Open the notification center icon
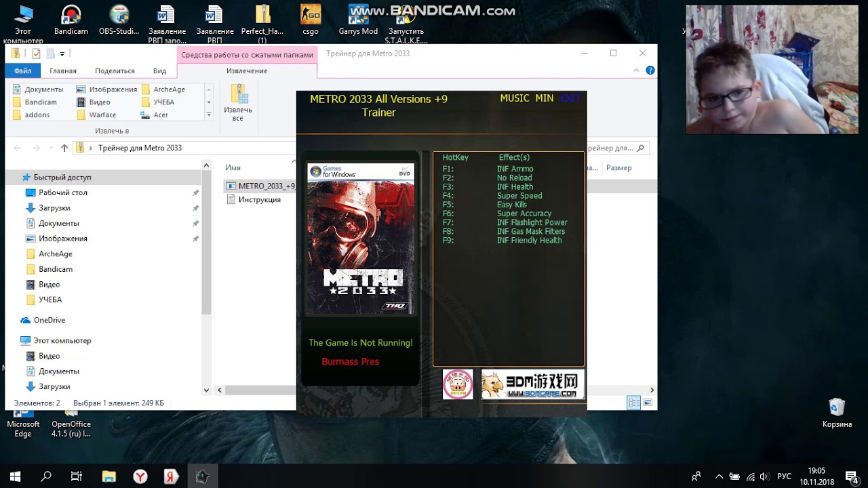The image size is (868, 488). 852,476
